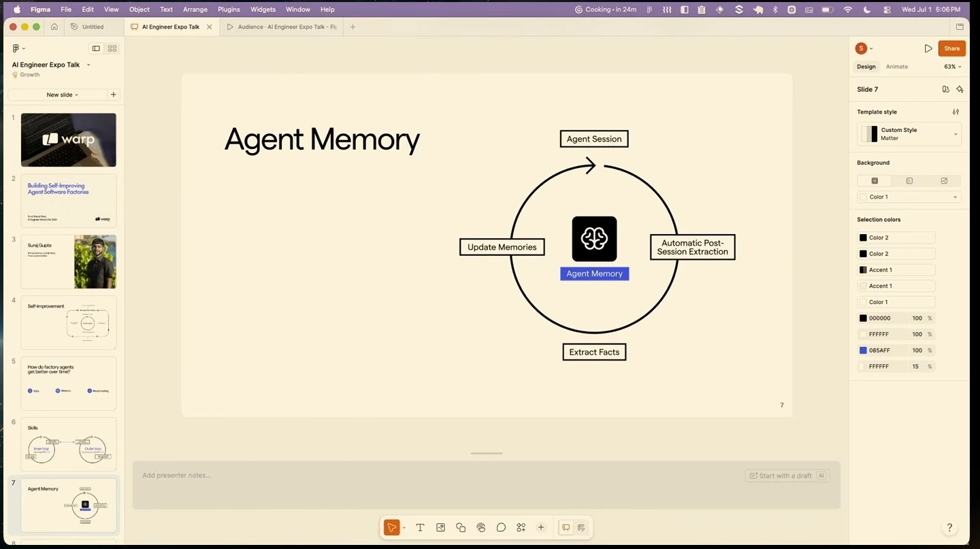Click the plus More tools button
This screenshot has height=549, width=980.
(541, 528)
